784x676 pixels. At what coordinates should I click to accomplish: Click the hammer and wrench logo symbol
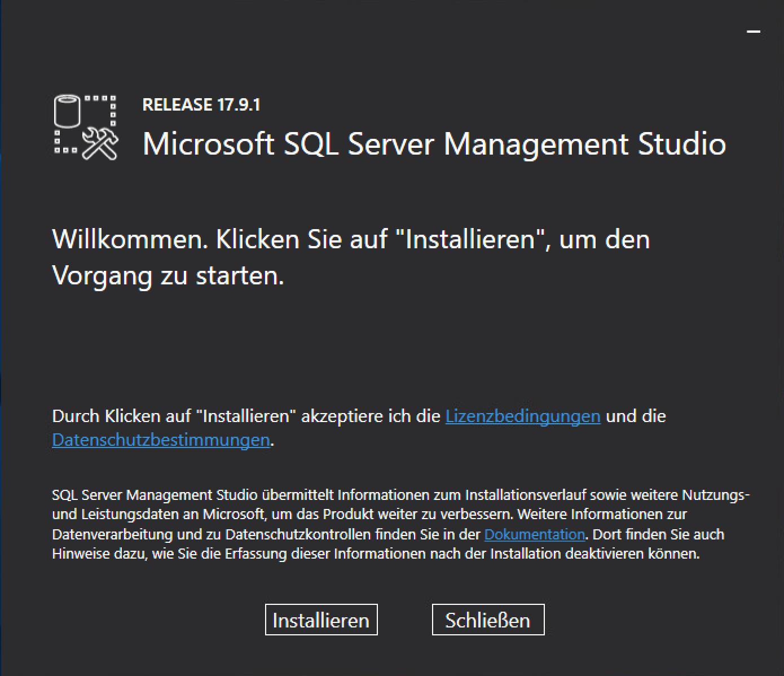(100, 144)
